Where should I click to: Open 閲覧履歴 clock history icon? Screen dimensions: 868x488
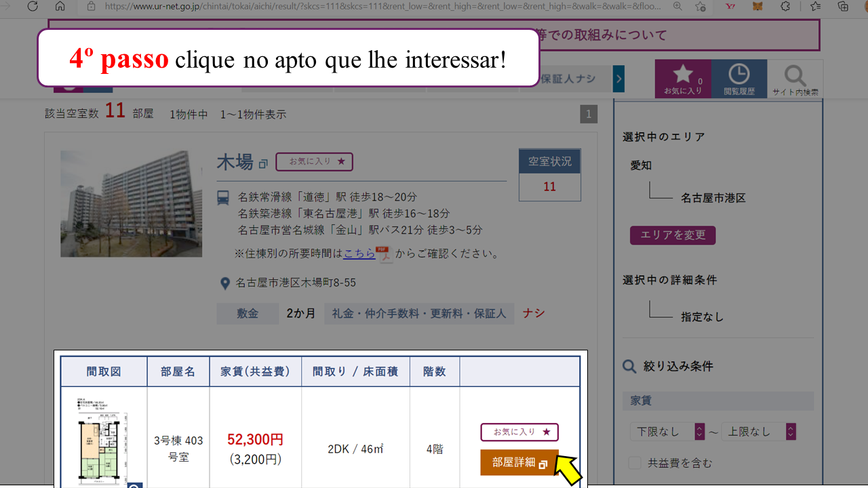[739, 79]
